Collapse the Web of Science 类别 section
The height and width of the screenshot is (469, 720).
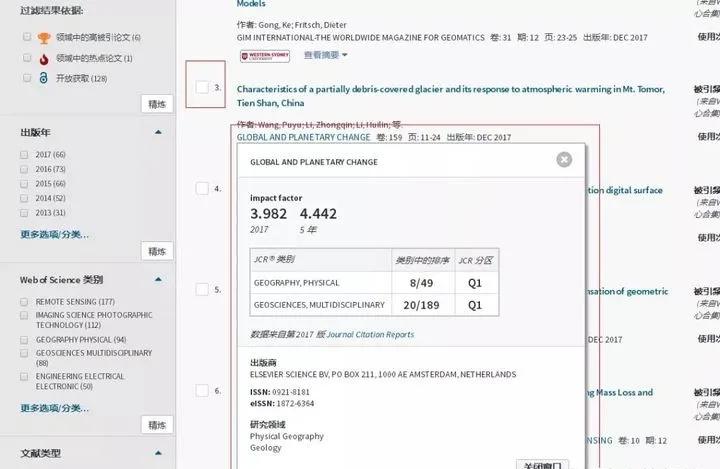click(158, 279)
